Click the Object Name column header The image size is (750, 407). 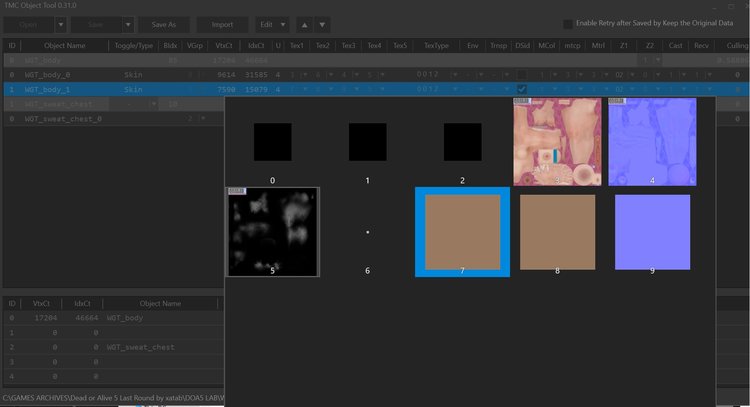65,45
